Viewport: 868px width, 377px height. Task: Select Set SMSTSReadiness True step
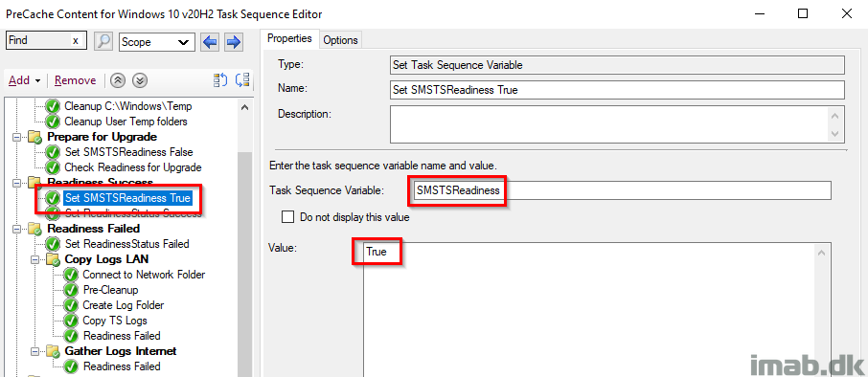127,198
